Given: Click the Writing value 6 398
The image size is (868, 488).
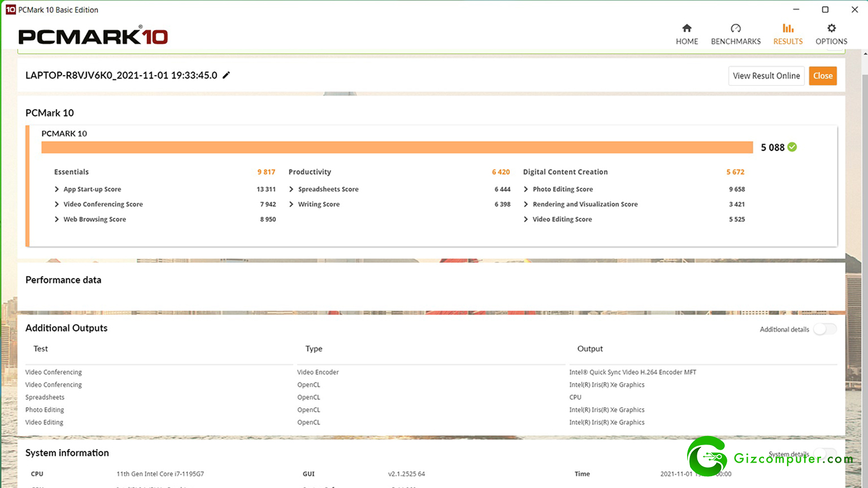Looking at the screenshot, I should coord(502,204).
